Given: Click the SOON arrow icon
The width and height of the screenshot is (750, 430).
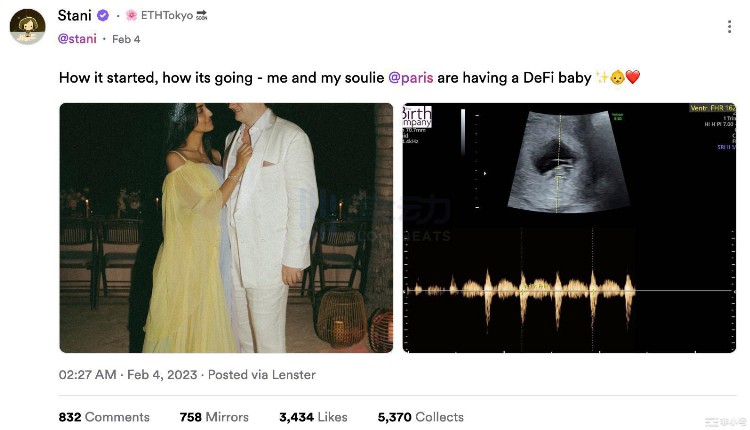Looking at the screenshot, I should [202, 16].
